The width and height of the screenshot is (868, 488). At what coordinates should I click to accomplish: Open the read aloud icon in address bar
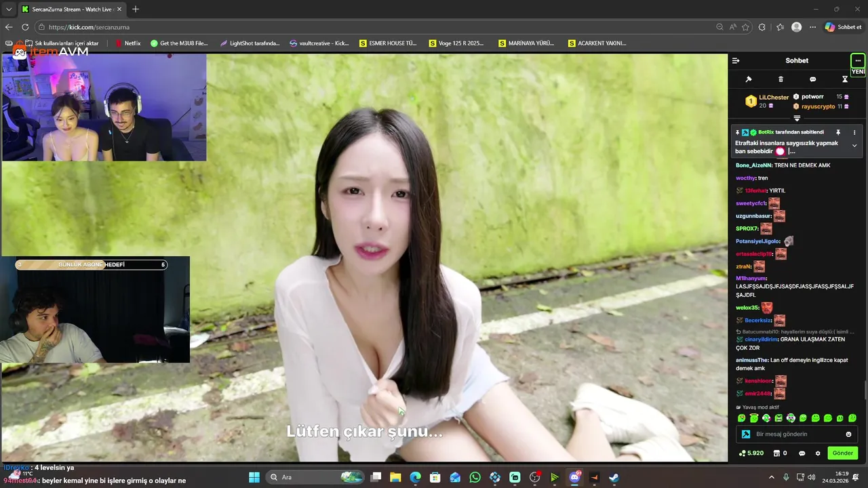733,27
